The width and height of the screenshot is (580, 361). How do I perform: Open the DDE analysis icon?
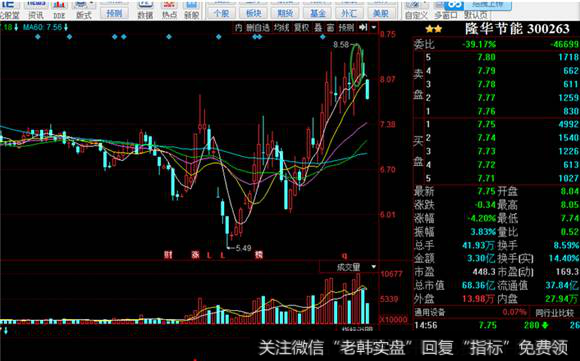tap(59, 9)
